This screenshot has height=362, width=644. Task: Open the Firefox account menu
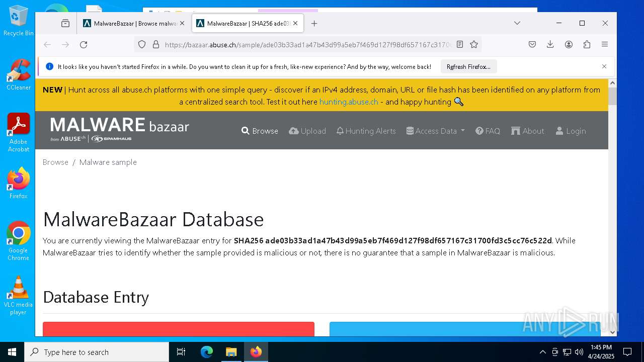click(569, 45)
